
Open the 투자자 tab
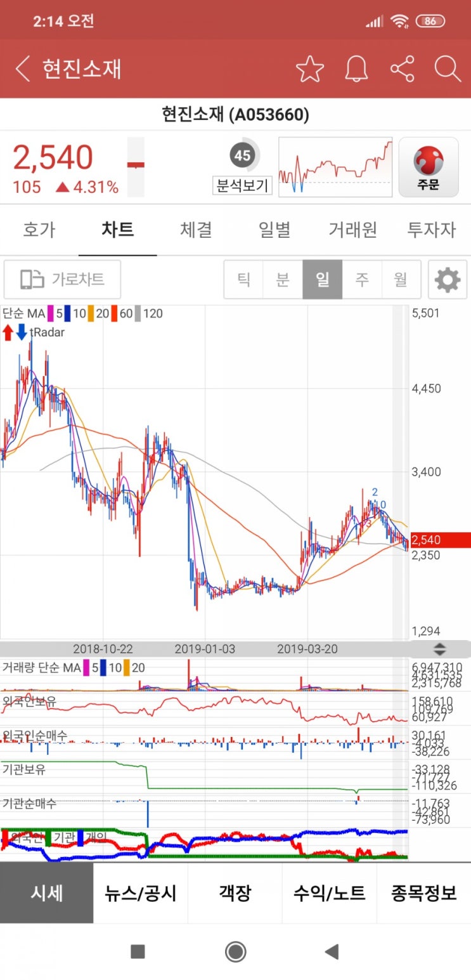[431, 230]
